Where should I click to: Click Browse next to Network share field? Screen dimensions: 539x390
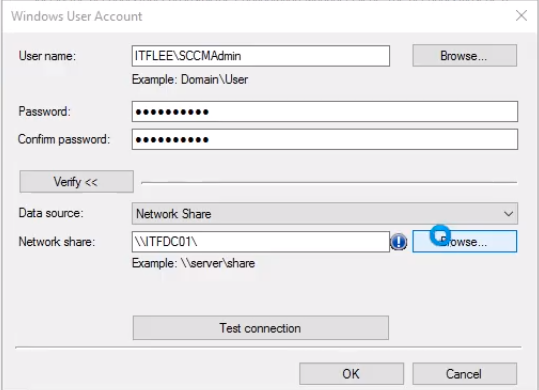click(464, 242)
